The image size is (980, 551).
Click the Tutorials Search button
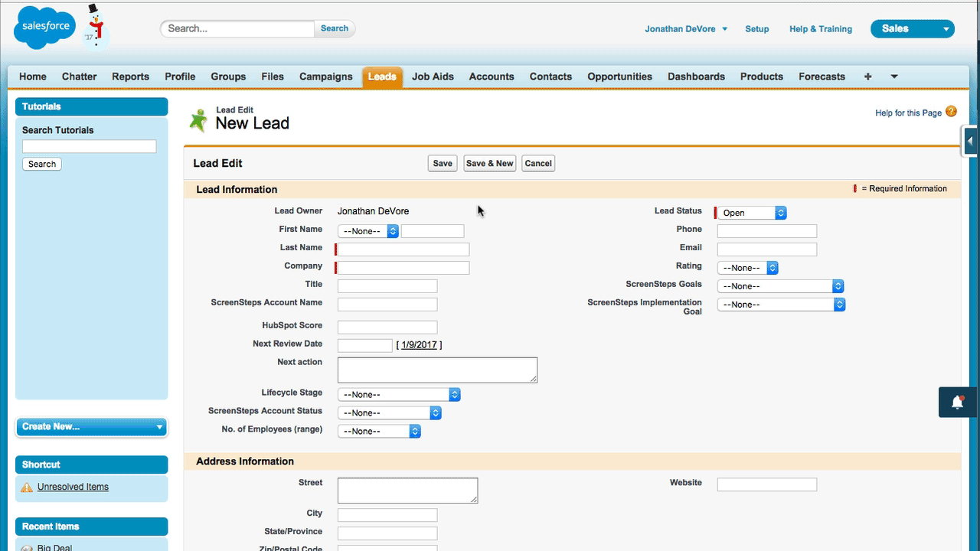[42, 164]
